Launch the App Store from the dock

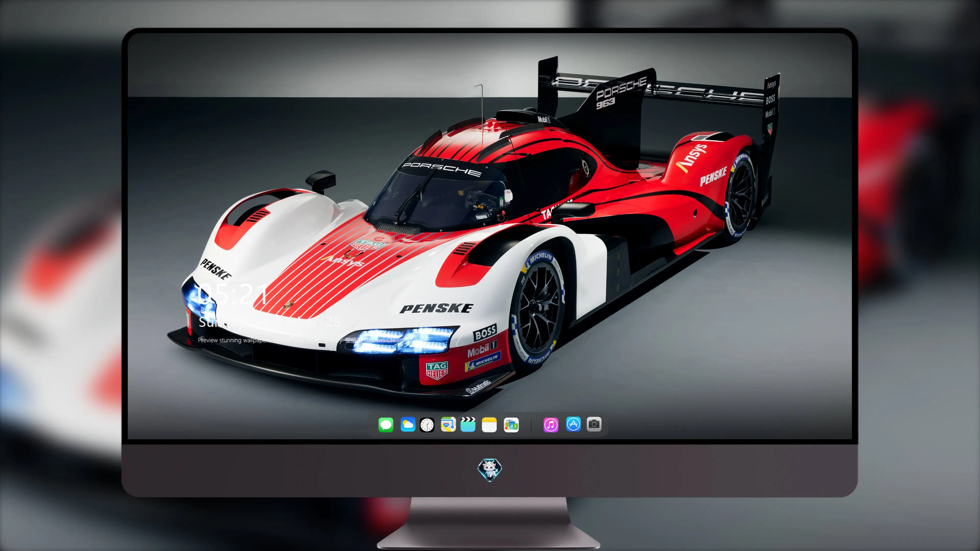coord(573,424)
